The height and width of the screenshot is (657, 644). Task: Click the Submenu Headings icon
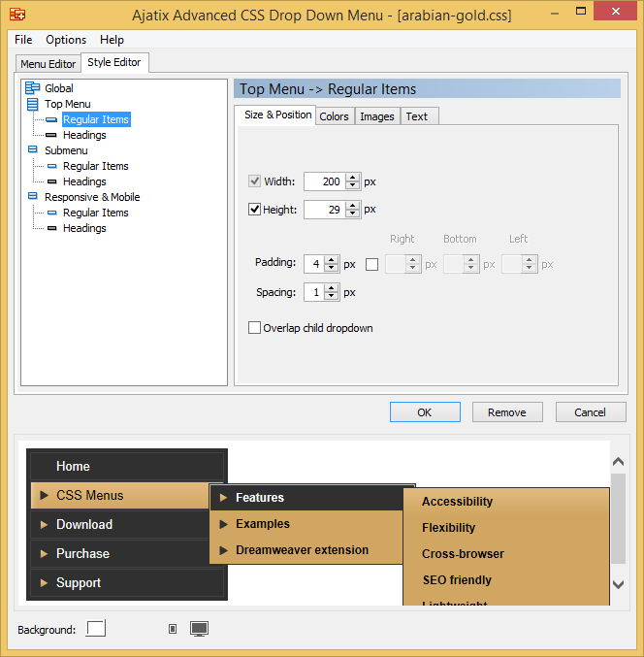point(52,181)
